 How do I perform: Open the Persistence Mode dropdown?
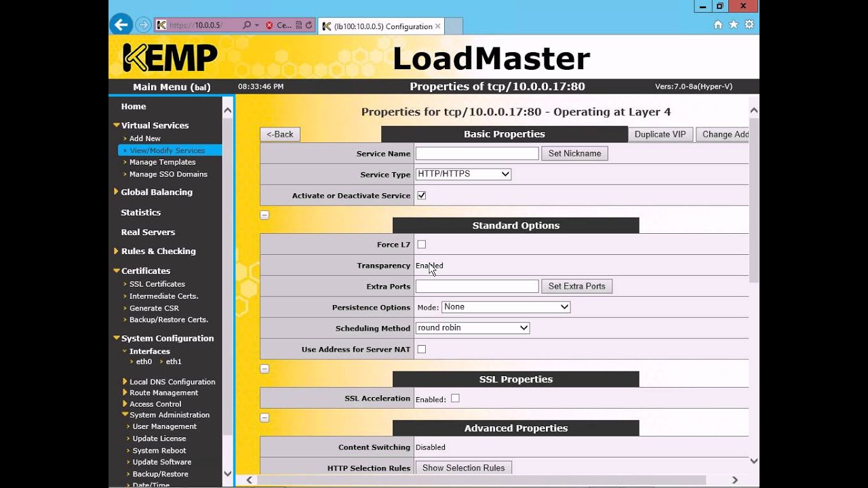click(506, 307)
